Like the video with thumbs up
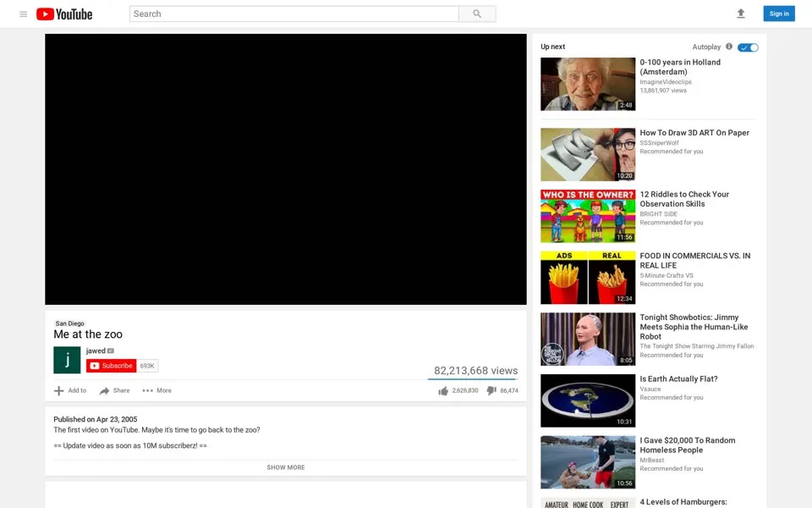The width and height of the screenshot is (812, 508). coord(442,391)
